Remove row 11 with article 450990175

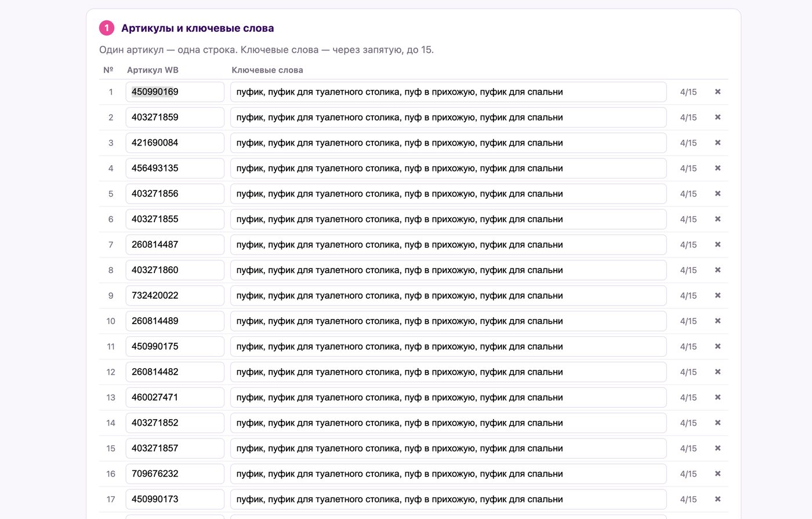717,347
